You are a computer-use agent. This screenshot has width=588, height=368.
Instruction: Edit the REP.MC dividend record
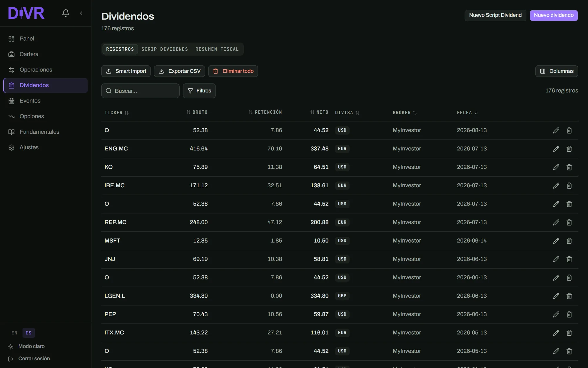[556, 222]
